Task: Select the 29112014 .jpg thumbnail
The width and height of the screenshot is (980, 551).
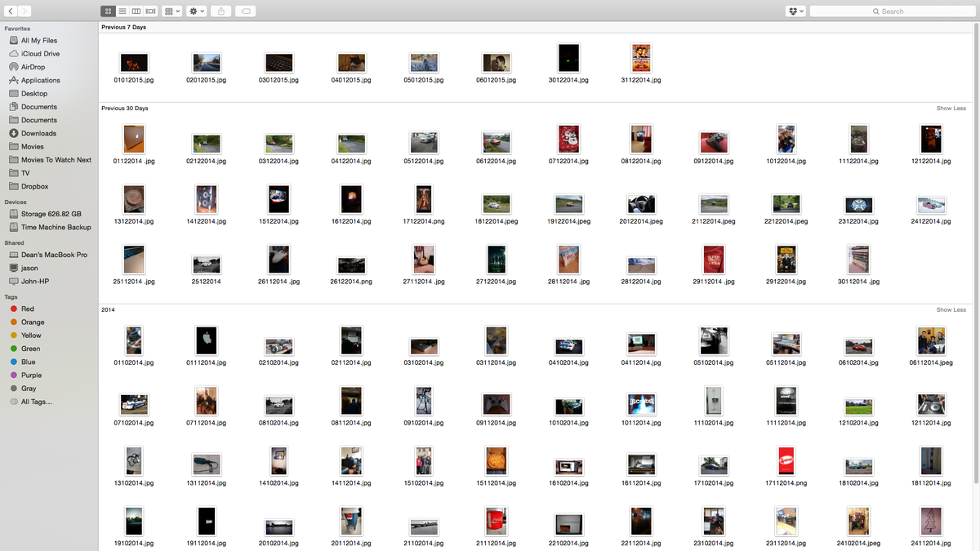Action: pos(714,260)
